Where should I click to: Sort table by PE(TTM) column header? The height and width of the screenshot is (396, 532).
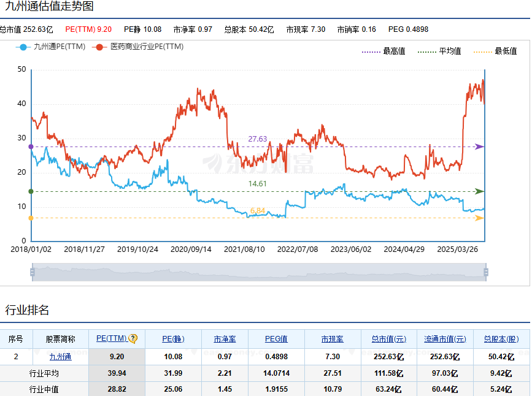112,338
